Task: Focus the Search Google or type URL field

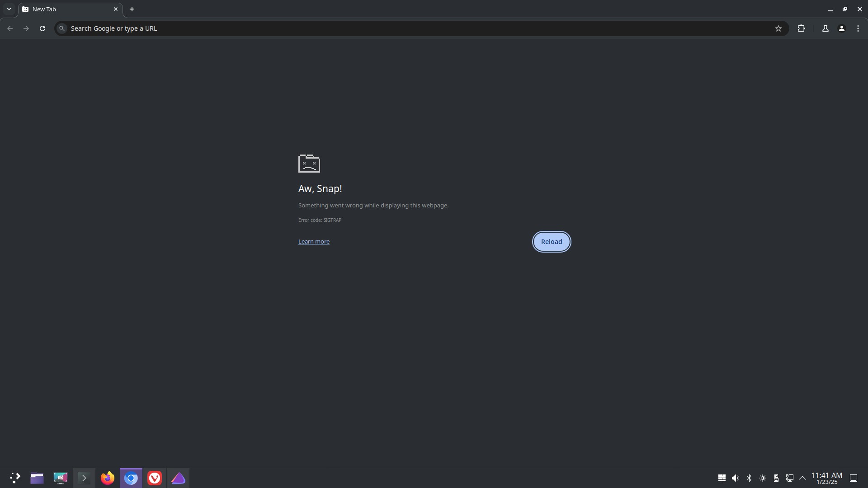Action: tap(407, 28)
